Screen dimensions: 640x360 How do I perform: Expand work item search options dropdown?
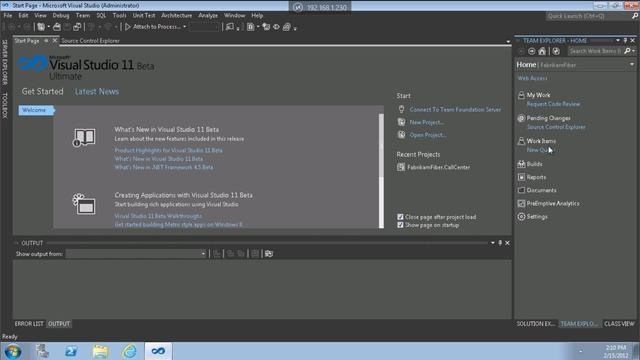pyautogui.click(x=633, y=51)
